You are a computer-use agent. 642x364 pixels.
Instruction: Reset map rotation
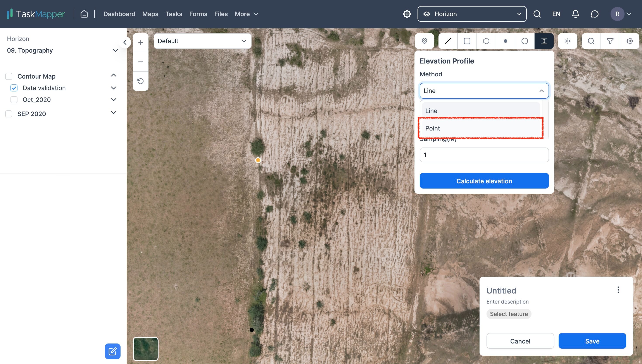point(141,81)
